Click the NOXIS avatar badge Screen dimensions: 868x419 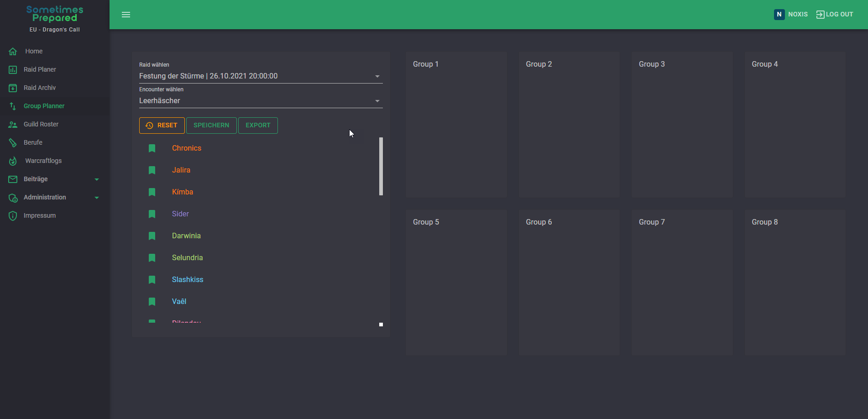point(779,14)
